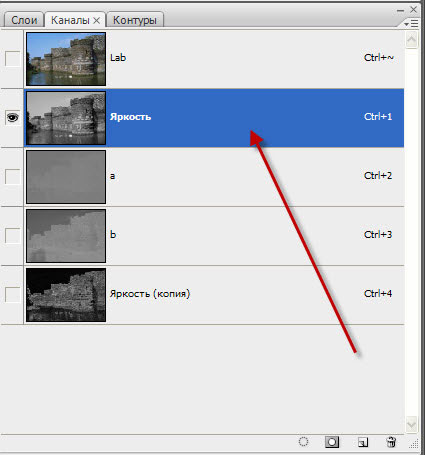Click scrollbar down arrow
This screenshot has height=455, width=425.
click(x=411, y=424)
